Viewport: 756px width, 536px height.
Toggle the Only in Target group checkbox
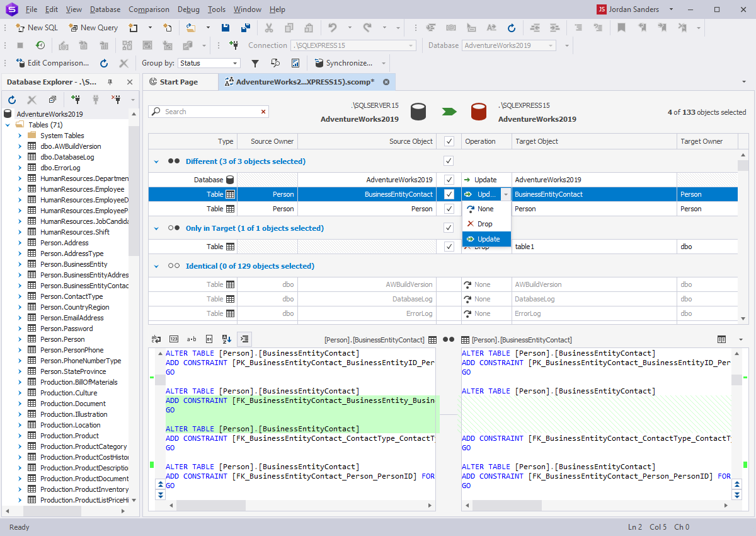pyautogui.click(x=449, y=228)
